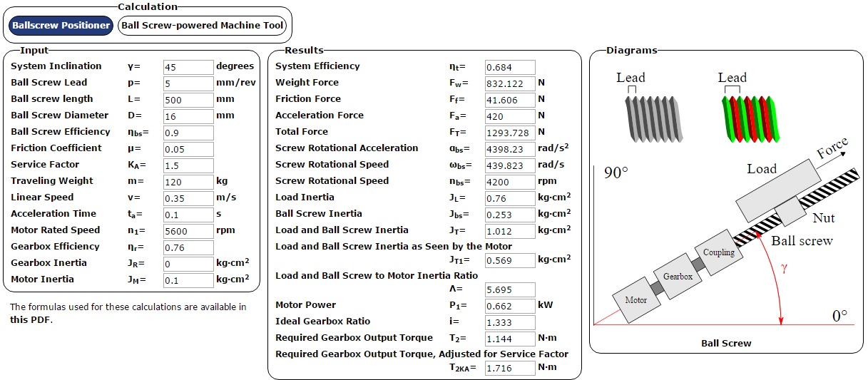The width and height of the screenshot is (868, 380).
Task: Select the Required Gearbox Output Torque T2 value
Action: tap(510, 339)
